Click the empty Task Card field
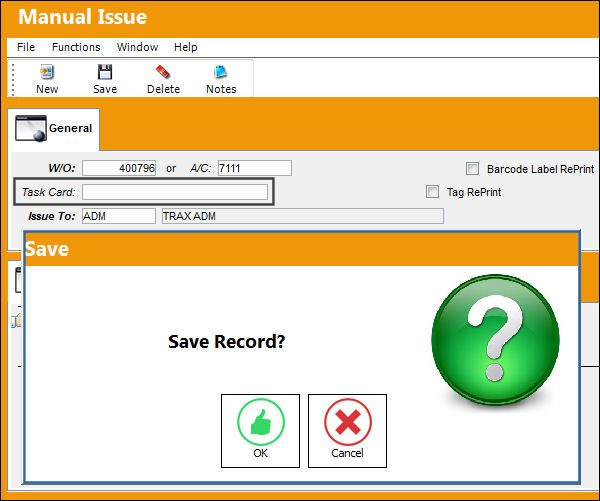The height and width of the screenshot is (501, 600). coord(175,192)
